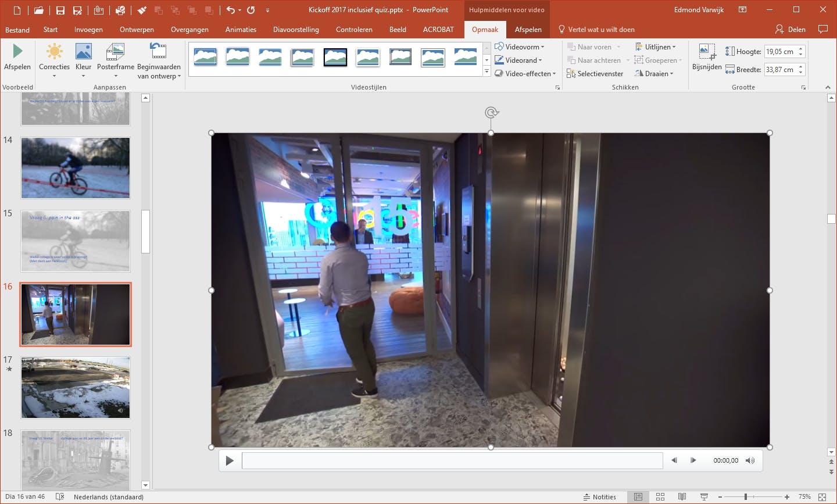Open the Customize Quick Access Toolbar dropdown
This screenshot has height=504, width=837.
pyautogui.click(x=267, y=10)
